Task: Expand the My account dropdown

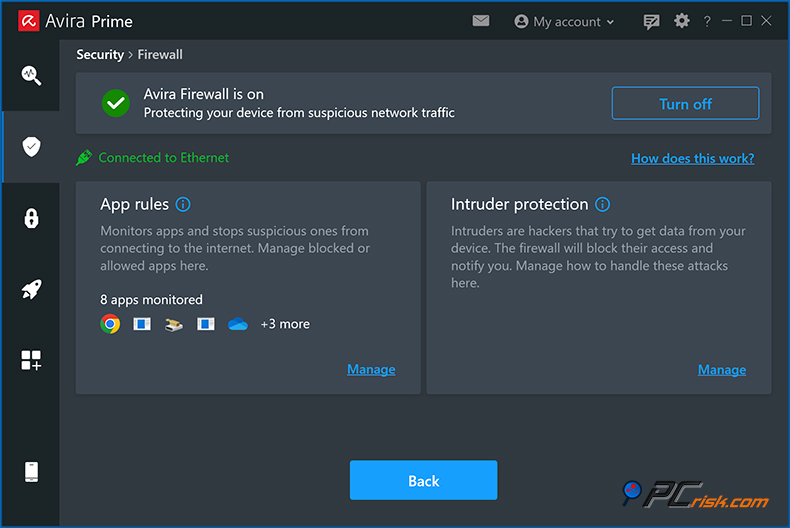Action: click(x=564, y=21)
